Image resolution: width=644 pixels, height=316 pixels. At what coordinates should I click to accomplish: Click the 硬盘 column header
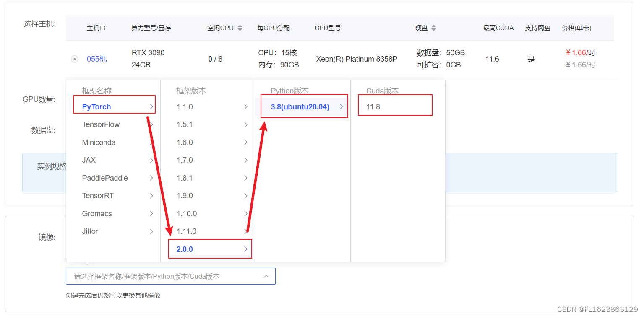coord(421,28)
